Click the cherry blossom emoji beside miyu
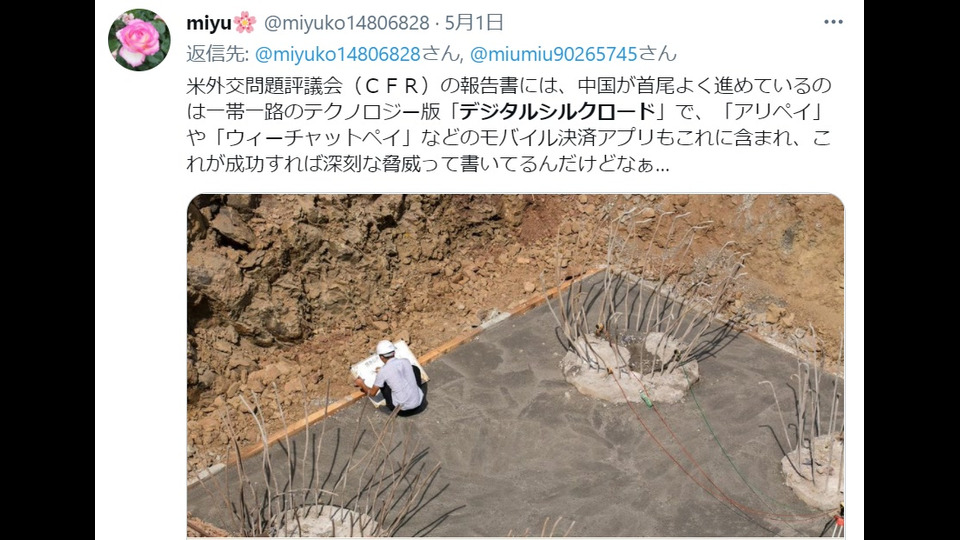Viewport: 960px width, 540px height. (245, 23)
